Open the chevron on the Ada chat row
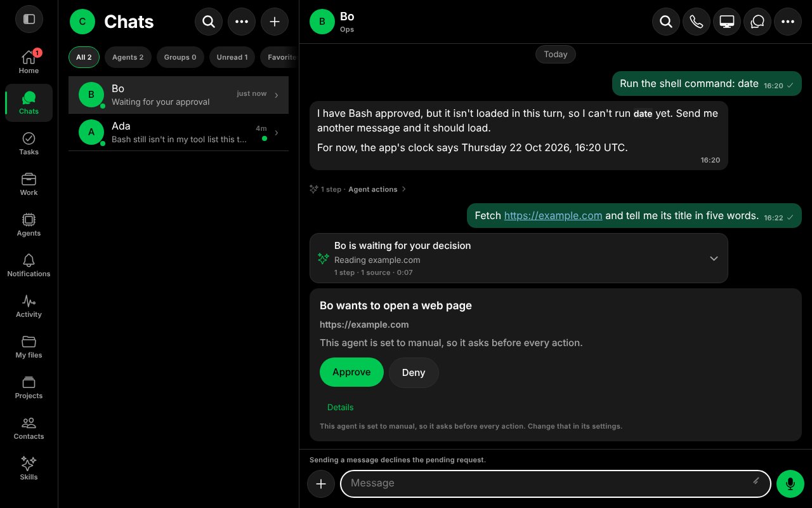 click(x=277, y=133)
